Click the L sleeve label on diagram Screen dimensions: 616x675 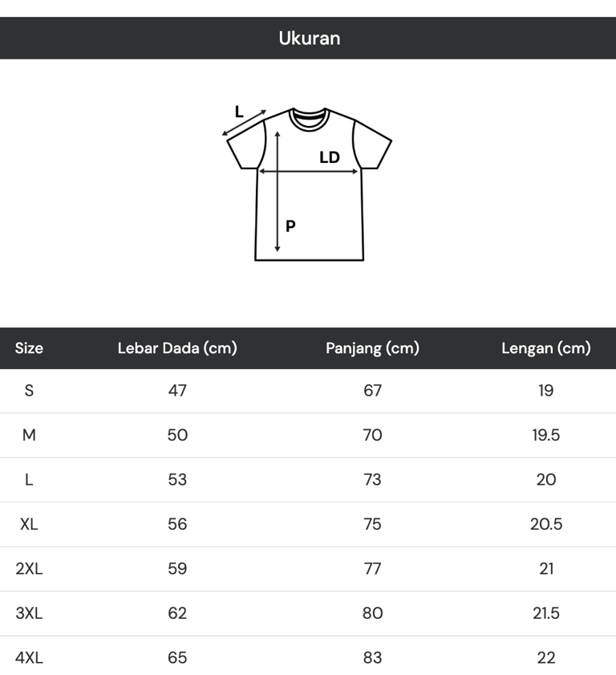pos(239,112)
